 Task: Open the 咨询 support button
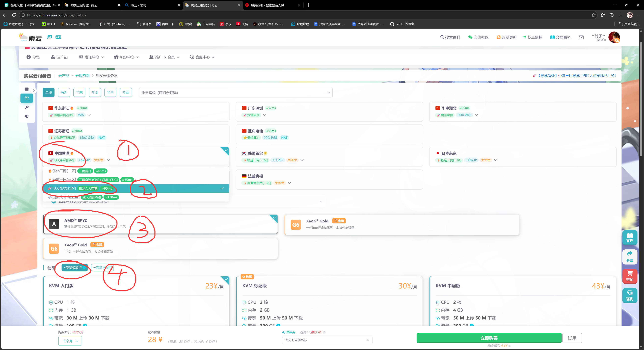630,296
